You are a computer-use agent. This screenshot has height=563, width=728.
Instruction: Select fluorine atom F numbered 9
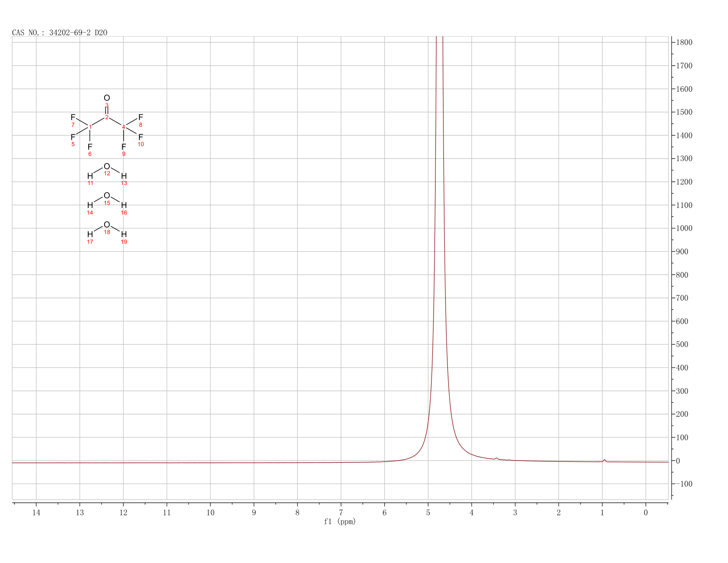coord(124,147)
